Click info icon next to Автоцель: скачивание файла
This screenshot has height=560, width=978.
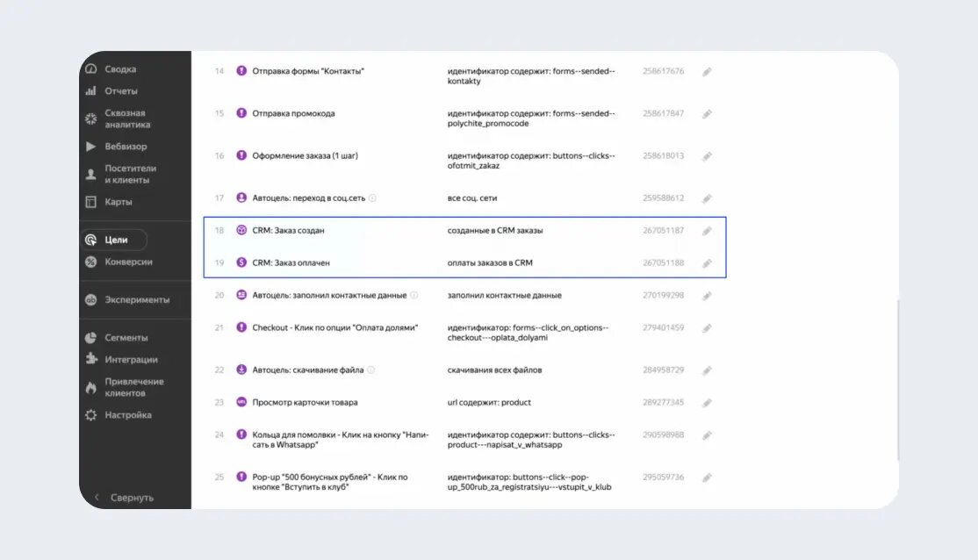coord(371,370)
